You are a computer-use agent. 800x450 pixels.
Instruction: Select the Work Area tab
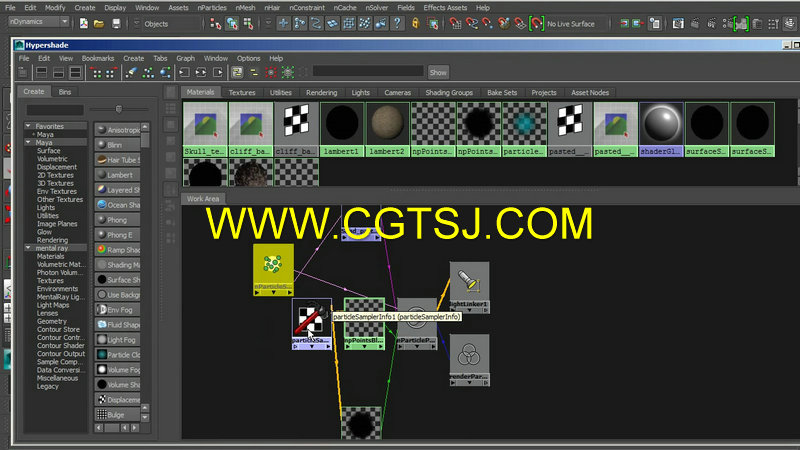point(203,199)
